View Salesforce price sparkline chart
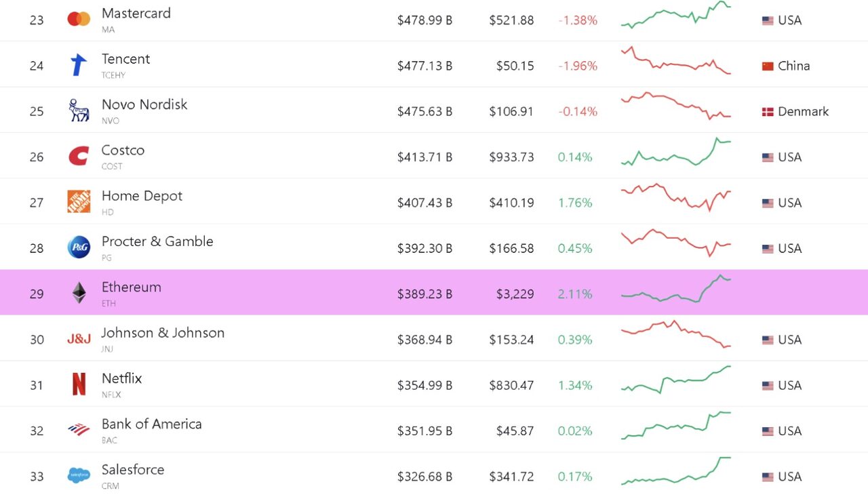The image size is (868, 497). (x=676, y=471)
